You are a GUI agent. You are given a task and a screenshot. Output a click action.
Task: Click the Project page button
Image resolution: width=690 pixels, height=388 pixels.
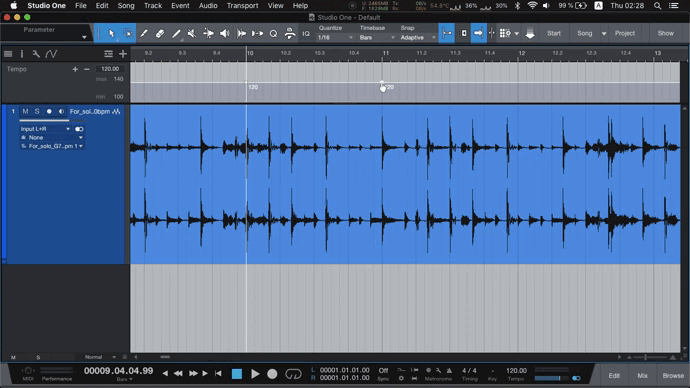coord(625,33)
